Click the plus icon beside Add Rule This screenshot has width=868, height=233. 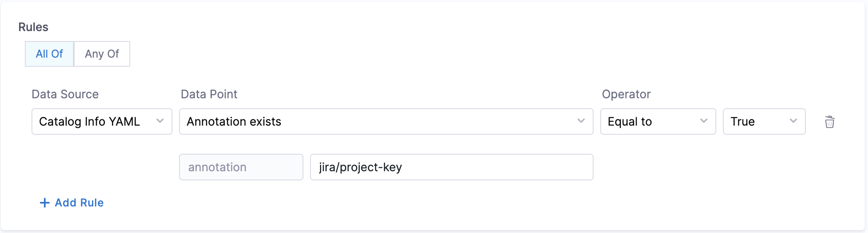[x=44, y=203]
